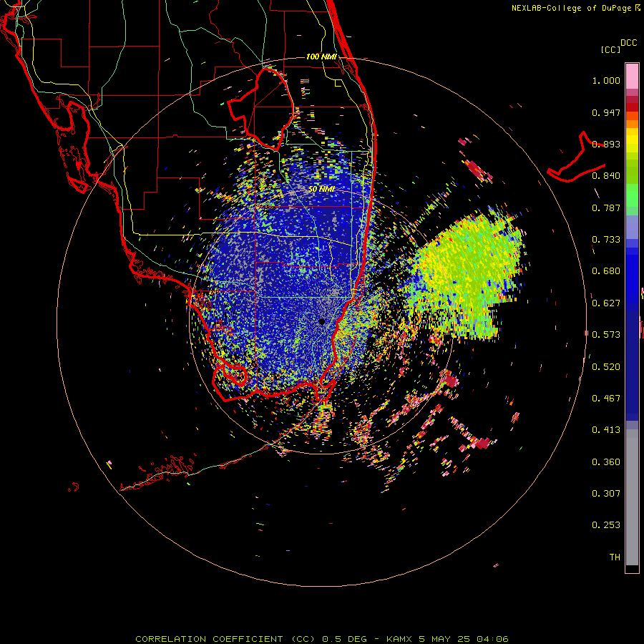Click the 5 MAY 25 date text
The width and height of the screenshot is (644, 644).
click(x=445, y=639)
